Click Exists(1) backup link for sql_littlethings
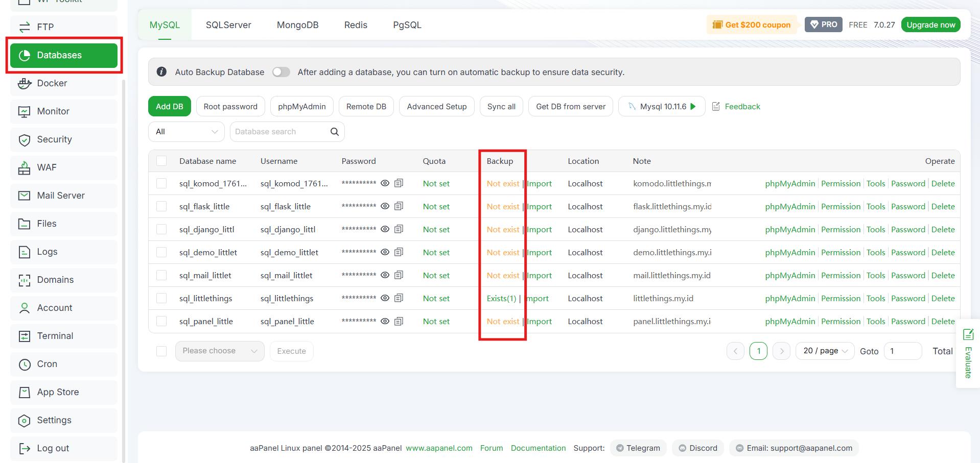The height and width of the screenshot is (463, 980). click(502, 298)
